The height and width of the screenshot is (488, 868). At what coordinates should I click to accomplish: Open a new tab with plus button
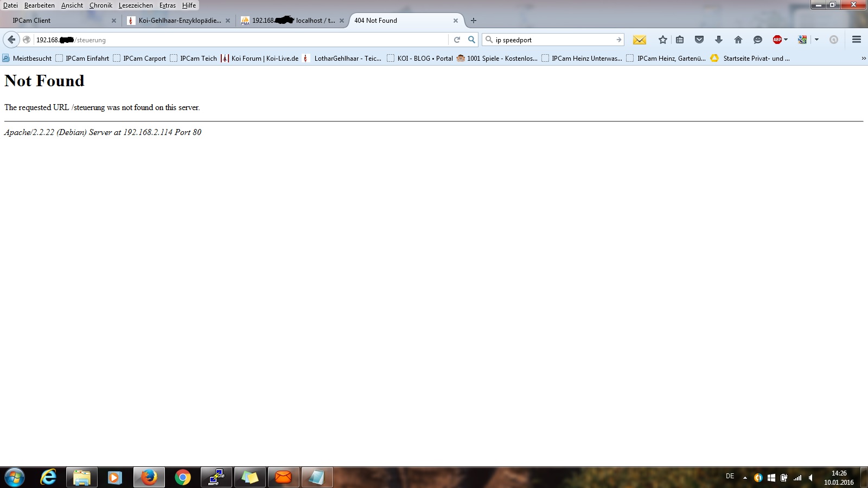click(x=474, y=21)
